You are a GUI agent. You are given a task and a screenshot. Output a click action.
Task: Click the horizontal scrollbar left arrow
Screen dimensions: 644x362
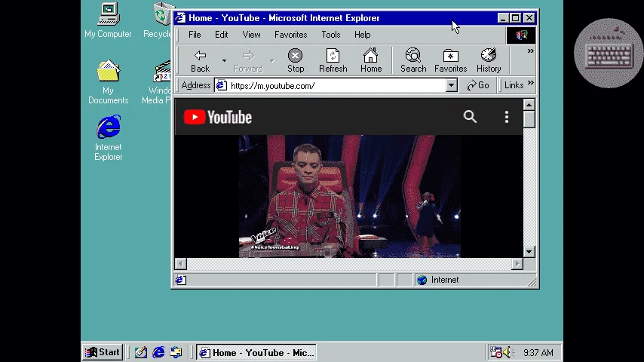click(181, 264)
